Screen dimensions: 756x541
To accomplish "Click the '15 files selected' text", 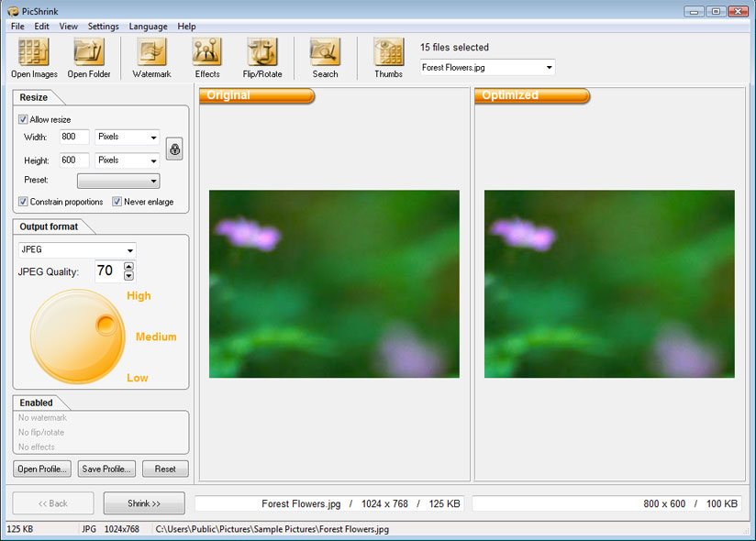I will (x=455, y=47).
